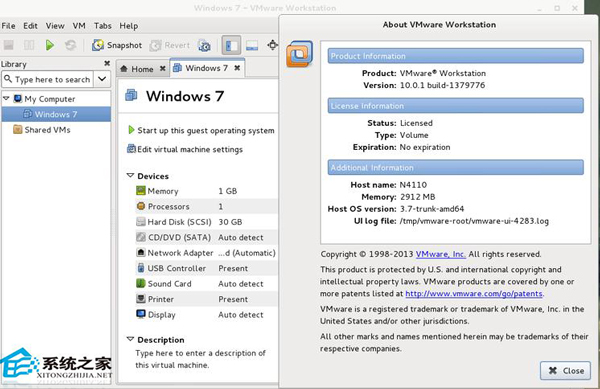Click the power off square icon in toolbar

point(8,45)
